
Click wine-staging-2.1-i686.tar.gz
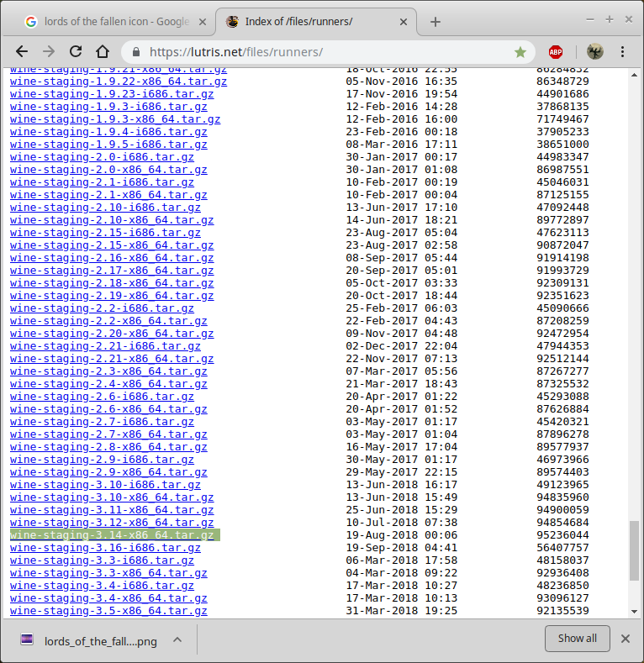point(102,182)
